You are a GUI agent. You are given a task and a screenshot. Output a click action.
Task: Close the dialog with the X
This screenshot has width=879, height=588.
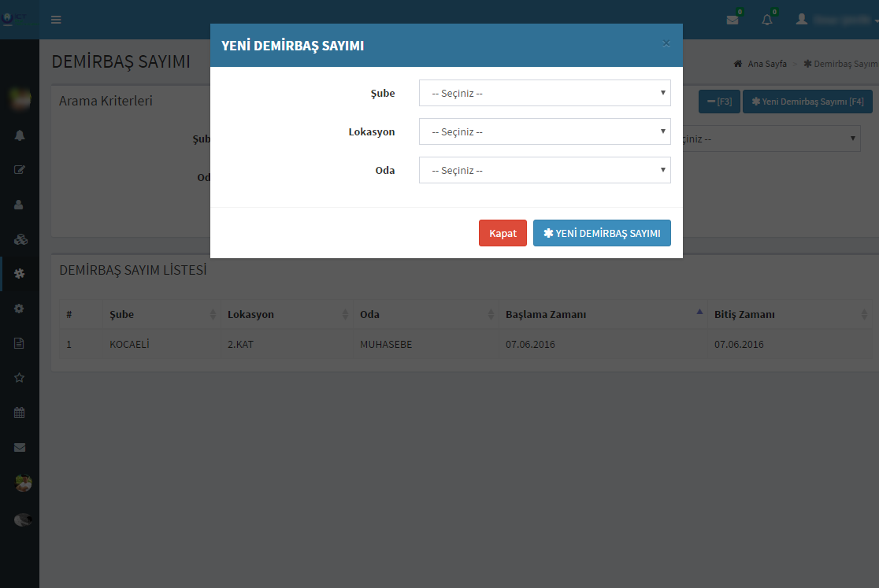[x=666, y=43]
